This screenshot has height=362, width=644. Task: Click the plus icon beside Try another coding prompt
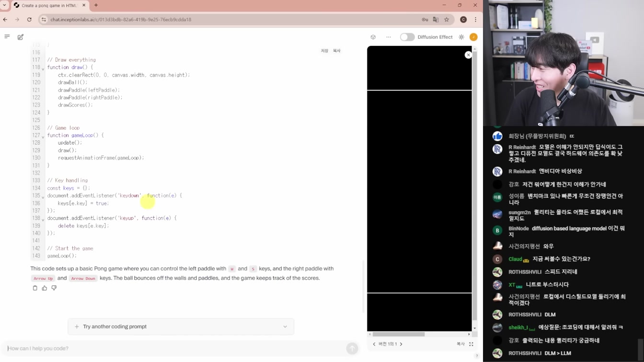pyautogui.click(x=77, y=327)
